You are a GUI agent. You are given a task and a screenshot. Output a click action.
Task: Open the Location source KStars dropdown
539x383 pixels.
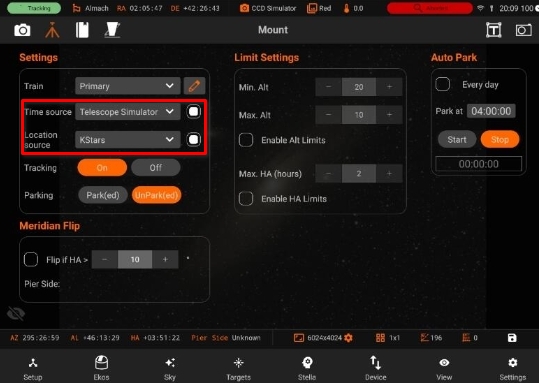(x=128, y=139)
